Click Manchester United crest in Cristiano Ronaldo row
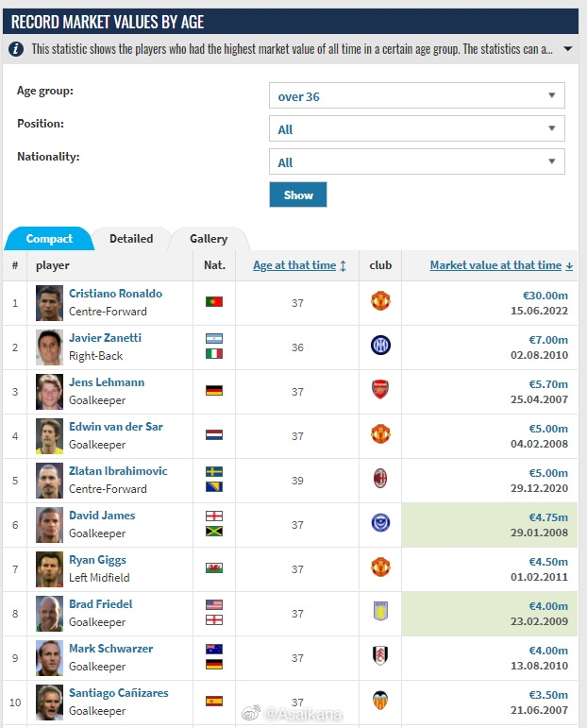The height and width of the screenshot is (728, 587). 380,301
